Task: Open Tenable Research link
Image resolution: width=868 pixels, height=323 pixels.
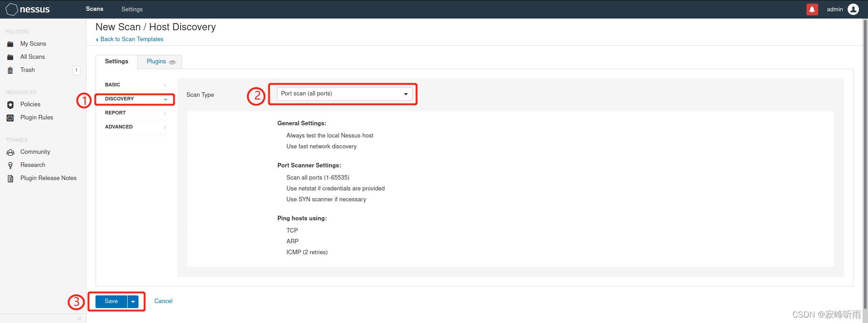Action: pyautogui.click(x=33, y=165)
